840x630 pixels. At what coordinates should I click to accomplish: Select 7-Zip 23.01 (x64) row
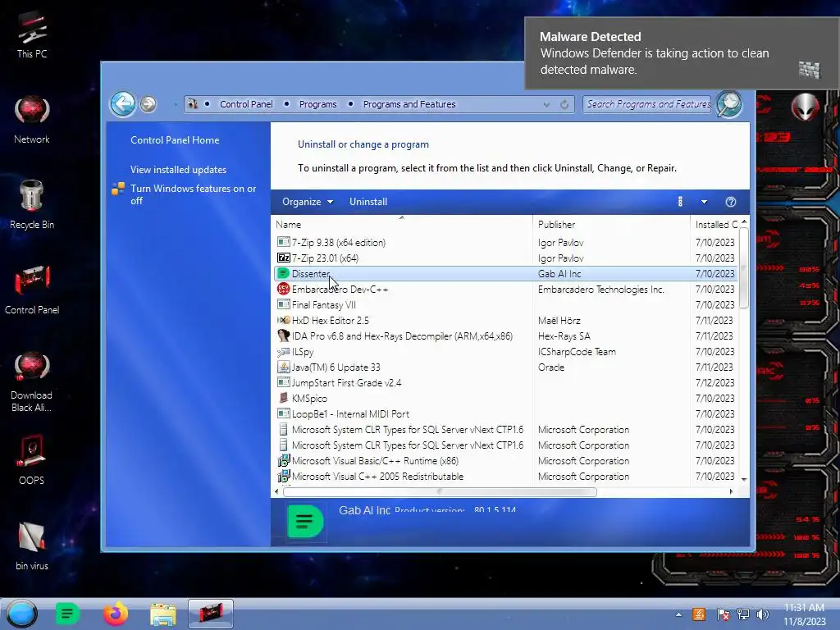(505, 258)
